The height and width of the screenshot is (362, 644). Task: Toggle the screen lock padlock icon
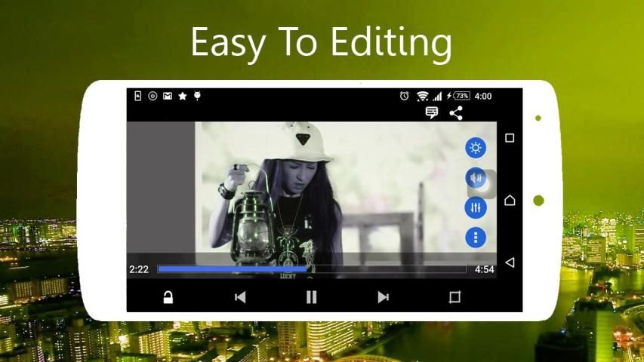click(x=168, y=297)
